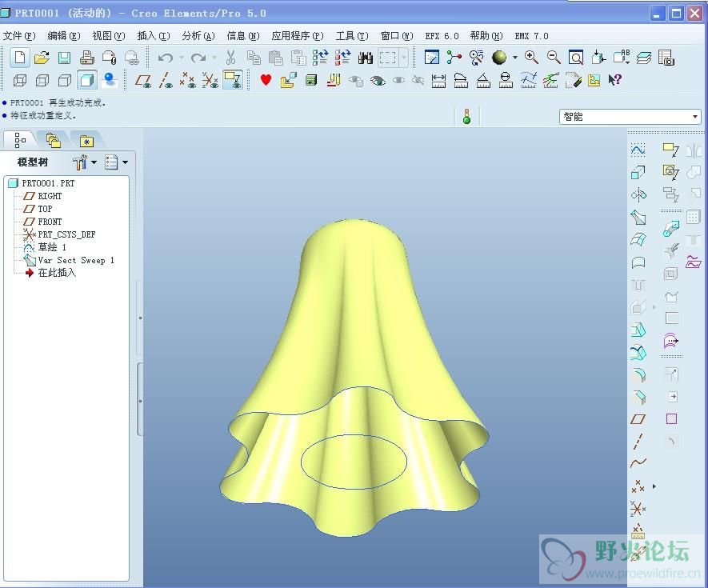Expand the datum point flyout arrow
Screen dimensions: 708x588
click(x=654, y=486)
